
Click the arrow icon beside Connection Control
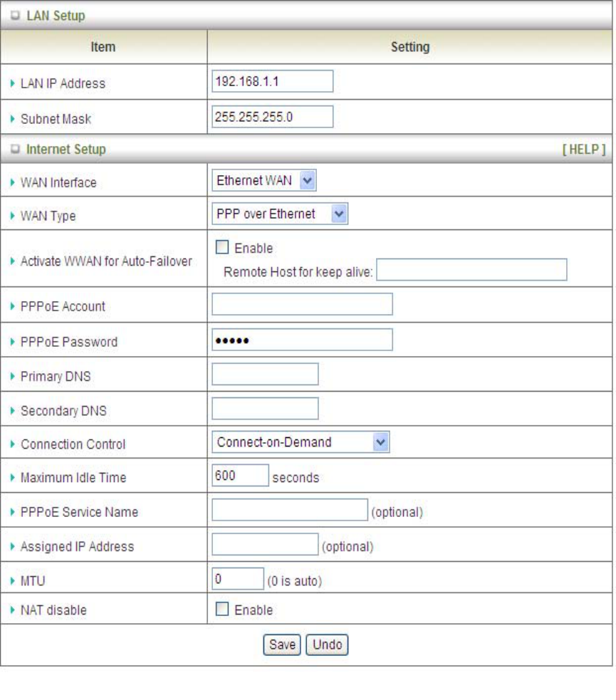[11, 445]
